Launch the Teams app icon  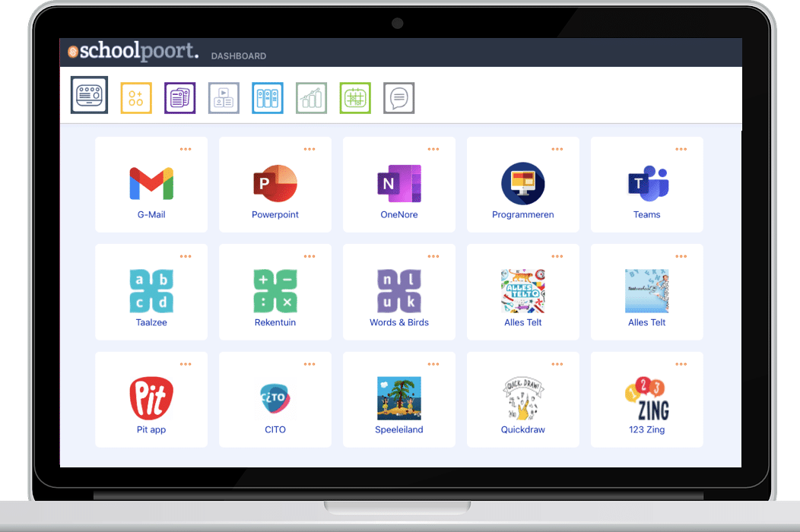tap(648, 184)
